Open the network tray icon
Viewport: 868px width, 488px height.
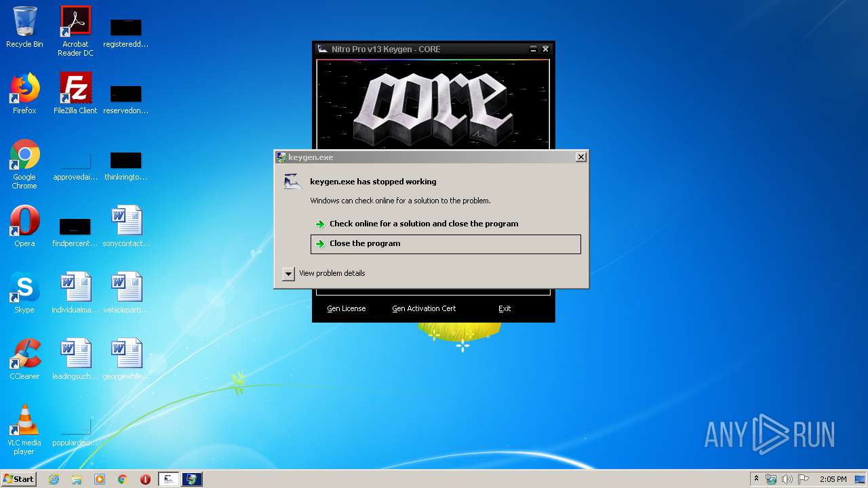tap(771, 479)
